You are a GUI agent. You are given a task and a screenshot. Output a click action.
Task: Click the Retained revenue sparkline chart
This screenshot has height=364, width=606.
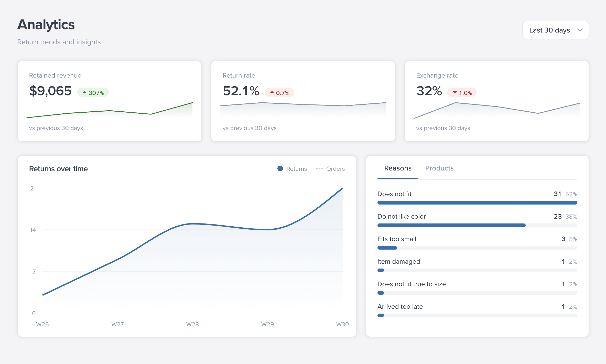[110, 110]
